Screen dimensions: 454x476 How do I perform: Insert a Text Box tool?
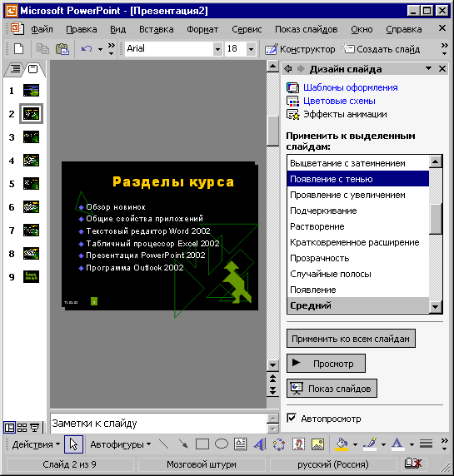[x=241, y=444]
